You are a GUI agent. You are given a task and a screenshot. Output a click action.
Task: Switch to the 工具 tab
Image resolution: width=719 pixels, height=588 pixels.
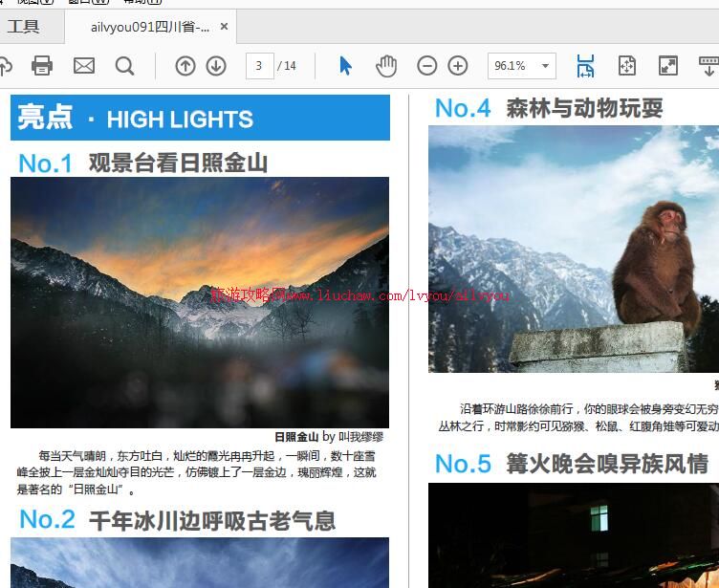[24, 27]
